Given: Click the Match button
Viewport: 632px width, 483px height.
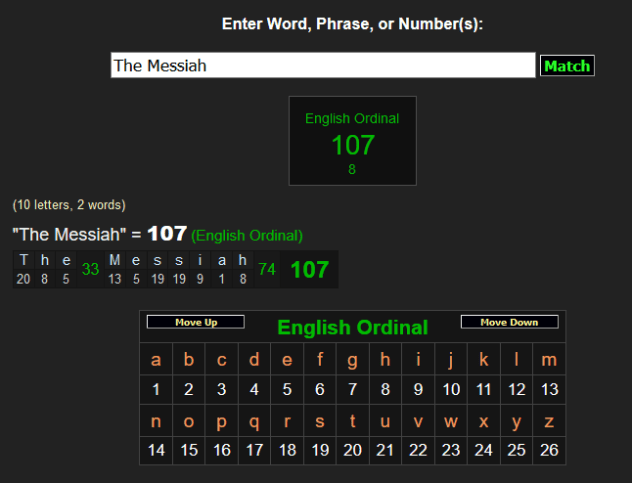Looking at the screenshot, I should click(x=567, y=66).
